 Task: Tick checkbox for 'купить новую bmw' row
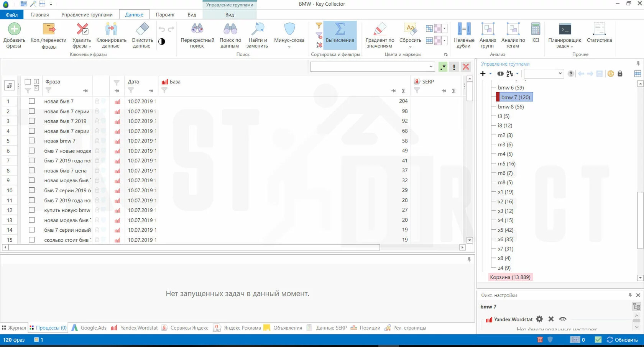(32, 210)
